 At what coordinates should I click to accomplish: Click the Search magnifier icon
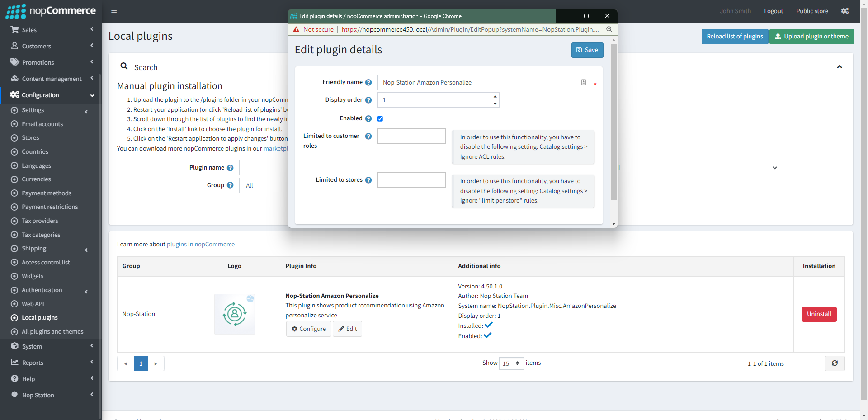[x=124, y=66]
